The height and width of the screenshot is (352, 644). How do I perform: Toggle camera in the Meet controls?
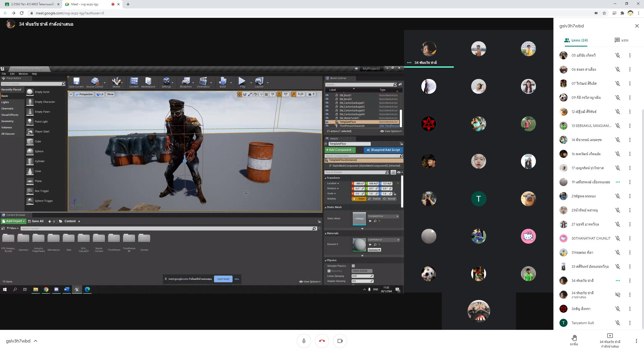point(340,341)
